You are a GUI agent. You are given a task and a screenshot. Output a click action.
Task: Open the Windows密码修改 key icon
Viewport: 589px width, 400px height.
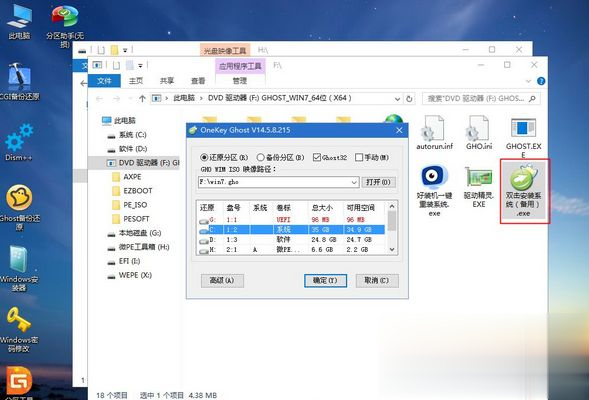coord(19,329)
